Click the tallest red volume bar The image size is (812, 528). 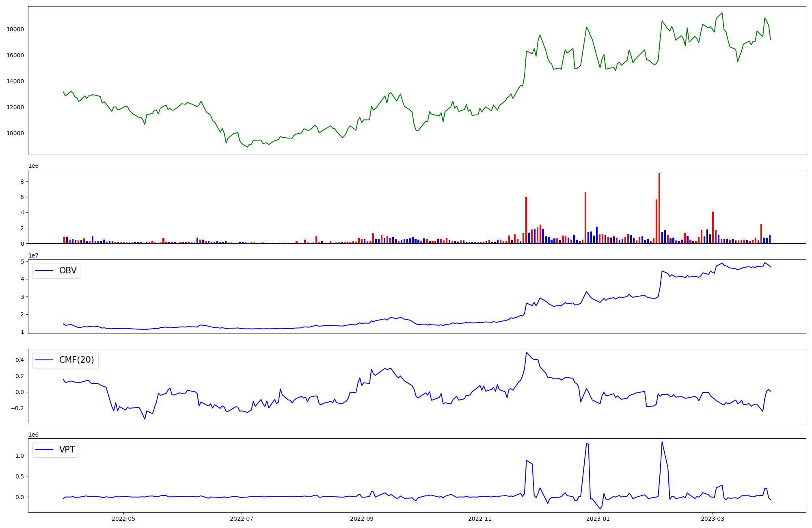[x=659, y=207]
